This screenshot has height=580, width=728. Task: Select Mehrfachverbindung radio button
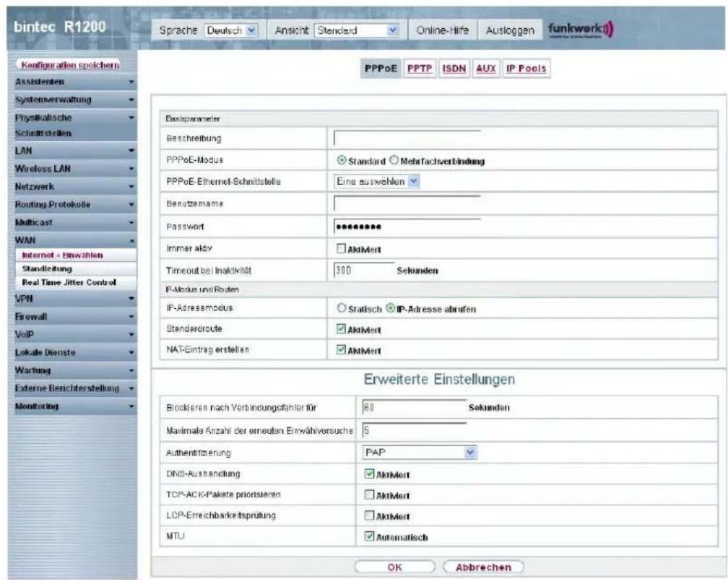394,160
